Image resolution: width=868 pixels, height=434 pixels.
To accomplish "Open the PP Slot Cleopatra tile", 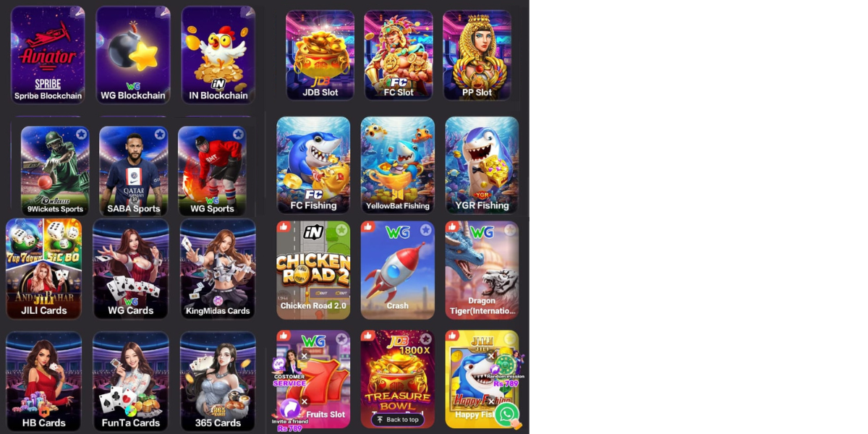I will pos(477,55).
